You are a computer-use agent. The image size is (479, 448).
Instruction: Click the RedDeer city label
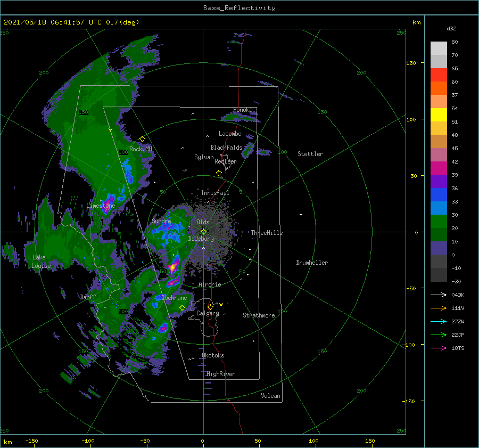226,161
